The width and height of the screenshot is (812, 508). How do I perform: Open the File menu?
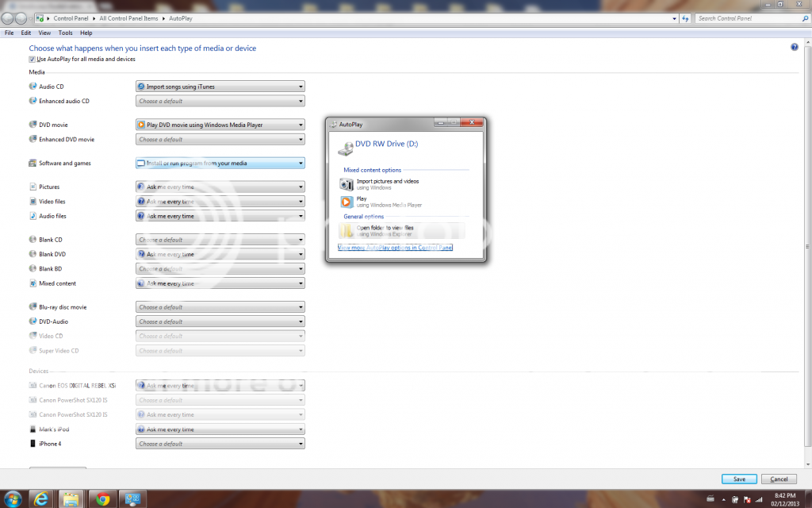(9, 33)
